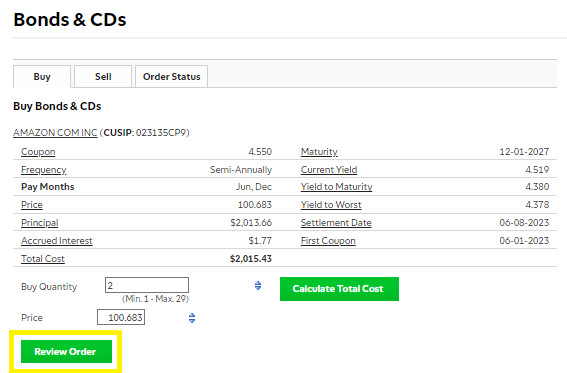Click the Total Cost link
Screen dimensions: 567x373
[43, 259]
